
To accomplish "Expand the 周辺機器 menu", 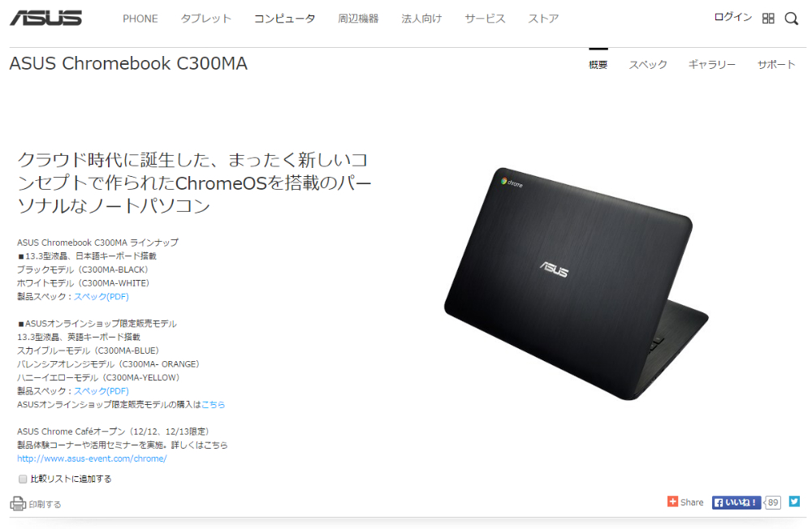I will (358, 19).
